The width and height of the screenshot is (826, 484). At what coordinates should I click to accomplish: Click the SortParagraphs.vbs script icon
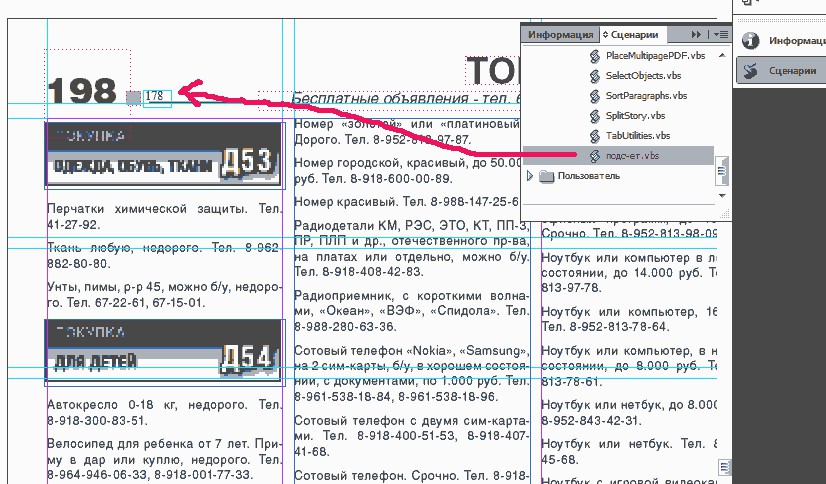(595, 96)
